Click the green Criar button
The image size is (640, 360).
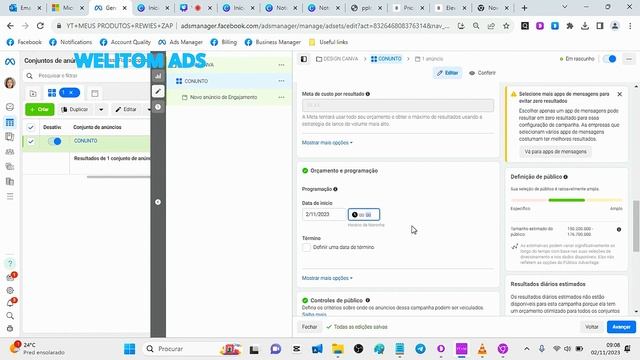pos(40,109)
